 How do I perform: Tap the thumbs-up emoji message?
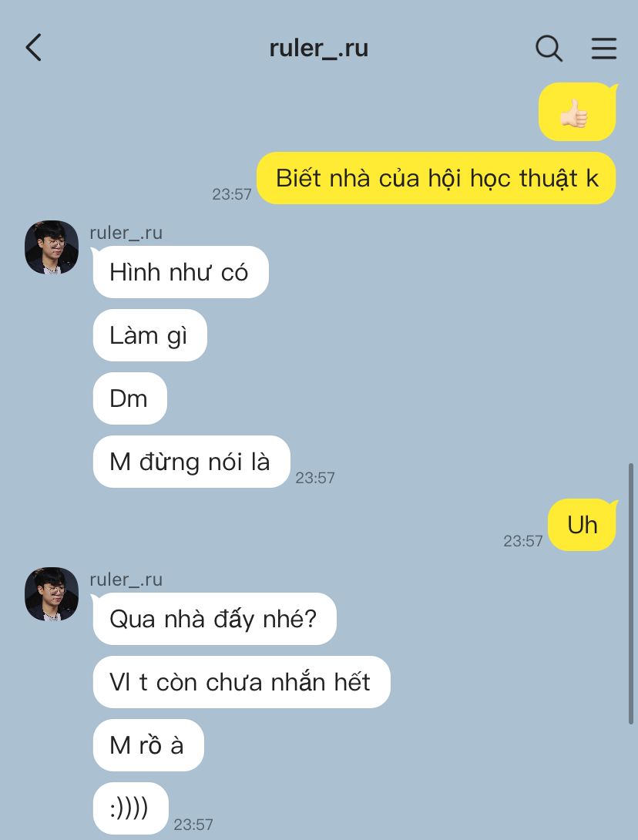[577, 112]
